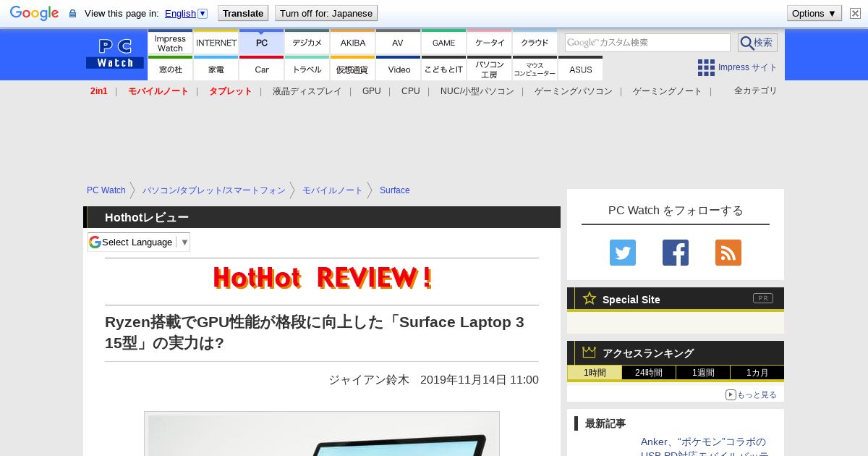
Task: Select the 1週間 ranking tab
Action: [703, 373]
